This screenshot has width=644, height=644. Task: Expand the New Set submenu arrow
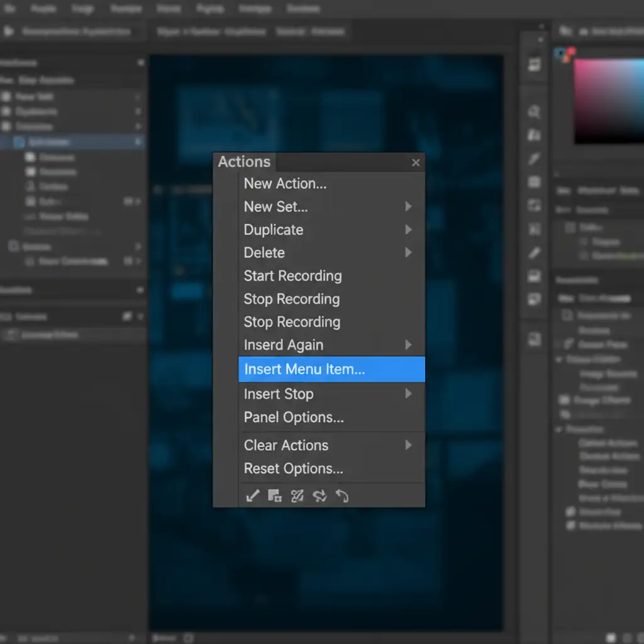tap(408, 206)
